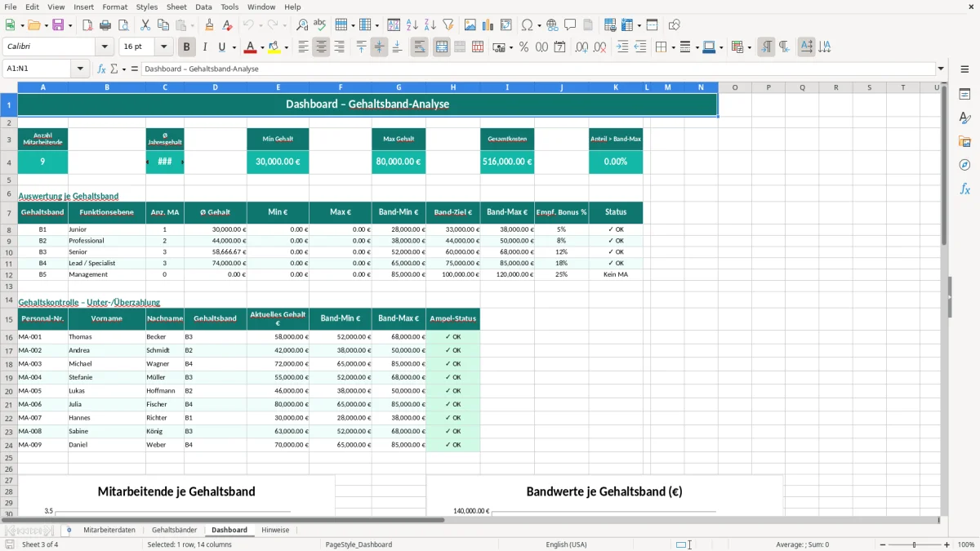Viewport: 980px width, 551px height.
Task: Open the conditional formatting dropdown arrow
Action: [x=749, y=47]
